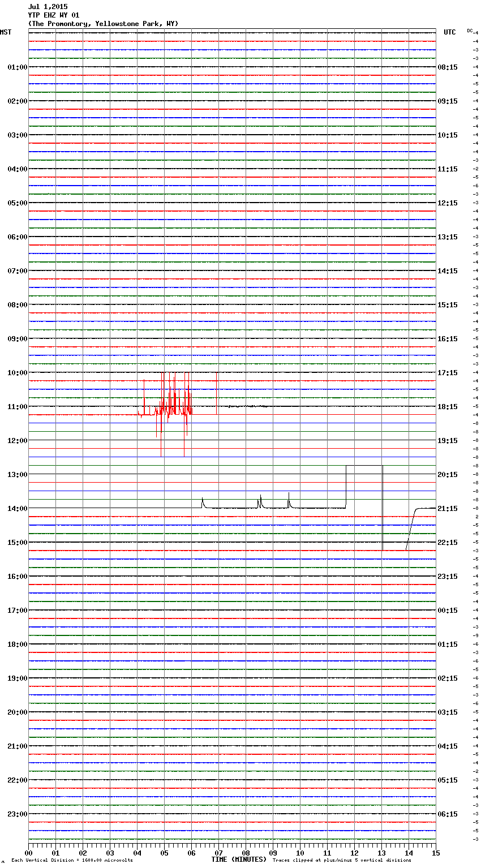This screenshot has width=481, height=868.
Task: Click the 17:15 UTC time label
Action: (448, 373)
